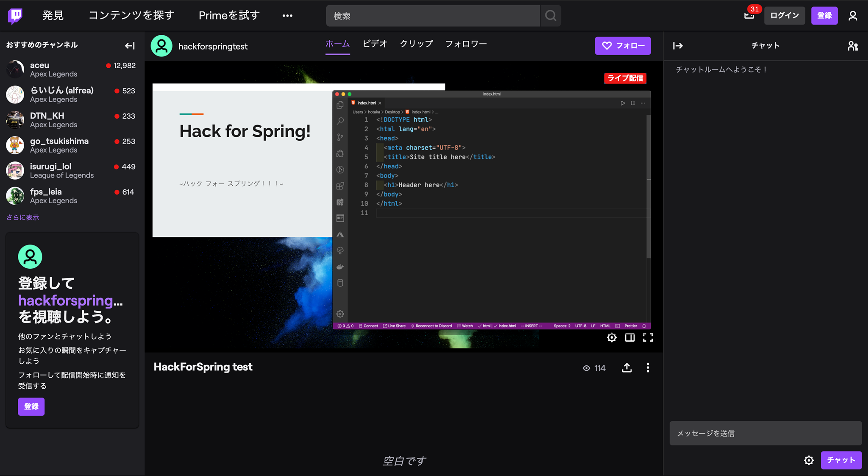Open VS Code Extensions icon
868x476 pixels.
pos(340,186)
